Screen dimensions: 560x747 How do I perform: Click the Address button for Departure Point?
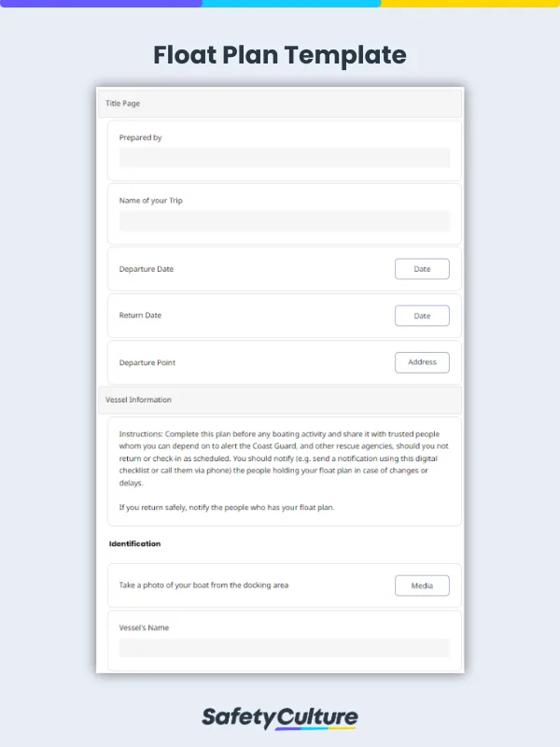(422, 362)
